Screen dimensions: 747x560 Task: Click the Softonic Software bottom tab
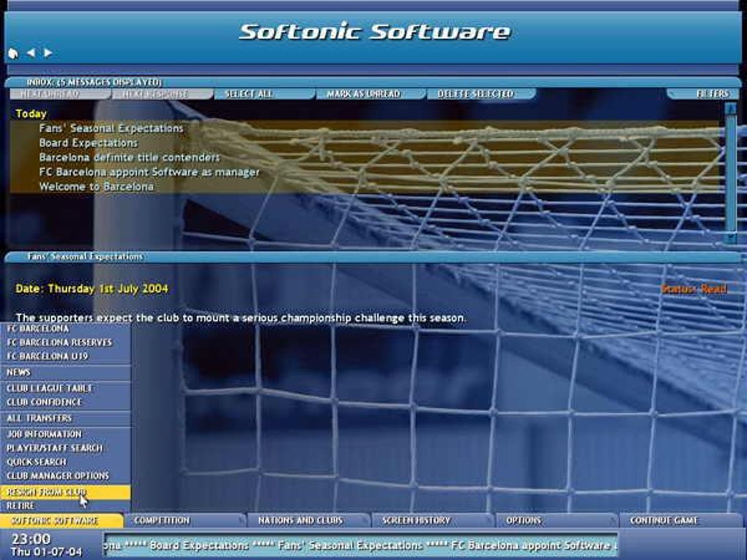point(62,520)
